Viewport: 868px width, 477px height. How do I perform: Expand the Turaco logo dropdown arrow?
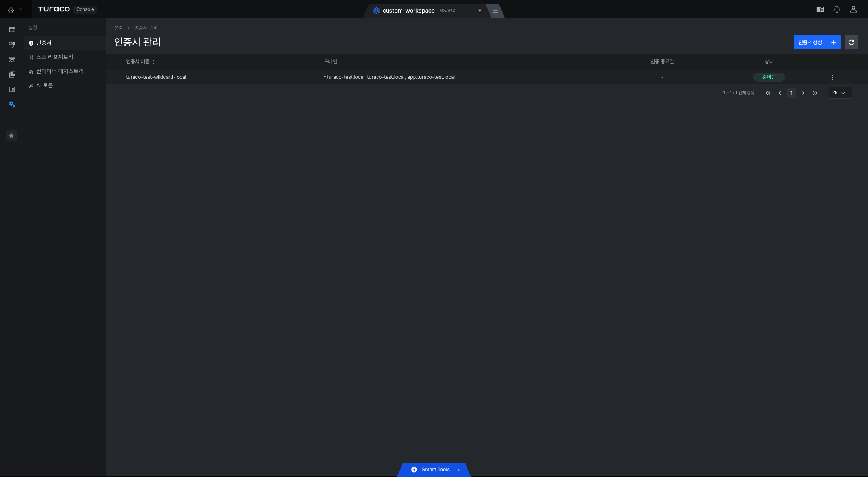pyautogui.click(x=20, y=9)
